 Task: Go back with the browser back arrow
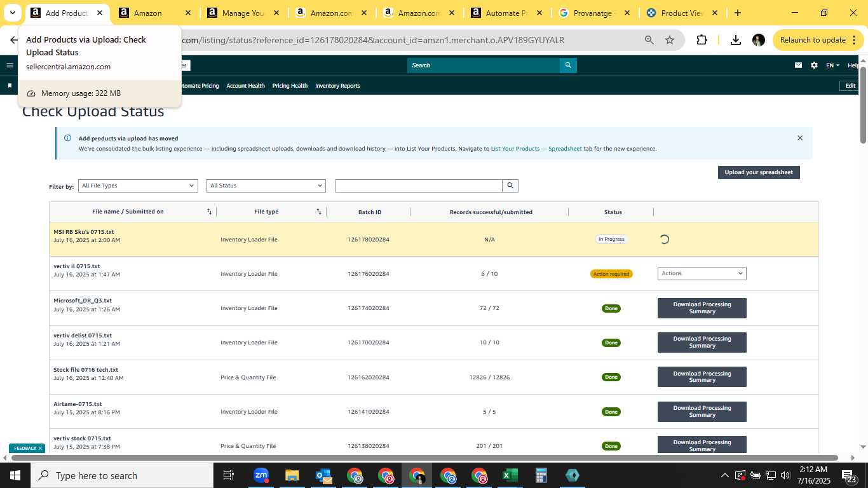coord(13,40)
